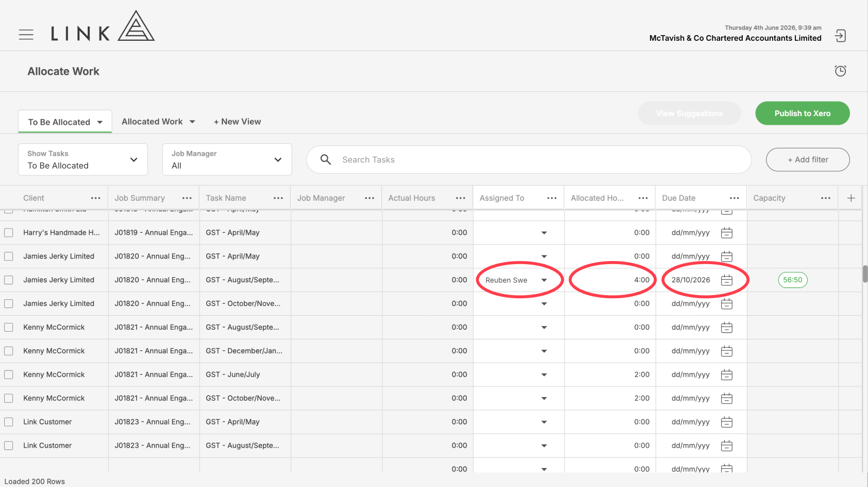Open calendar for Kenny McCormick GST August/September
The height and width of the screenshot is (487, 868).
[727, 328]
